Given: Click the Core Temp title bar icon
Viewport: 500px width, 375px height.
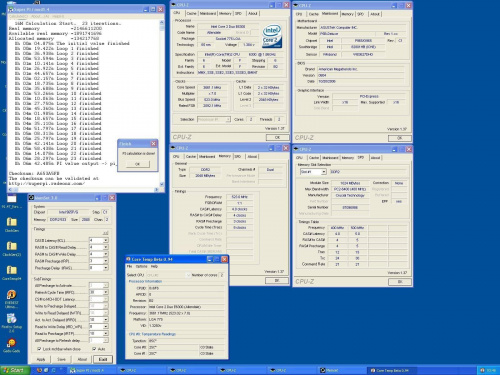Looking at the screenshot, I should click(128, 259).
